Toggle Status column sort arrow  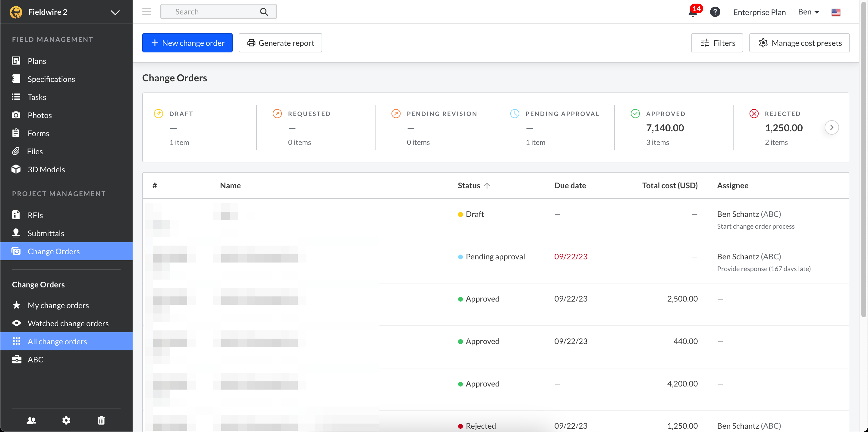click(487, 186)
